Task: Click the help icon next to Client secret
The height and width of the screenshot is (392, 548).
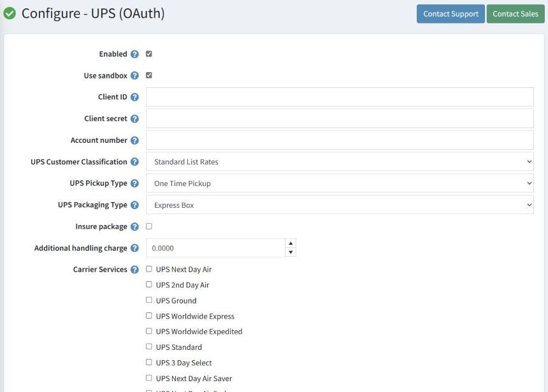Action: [x=134, y=119]
